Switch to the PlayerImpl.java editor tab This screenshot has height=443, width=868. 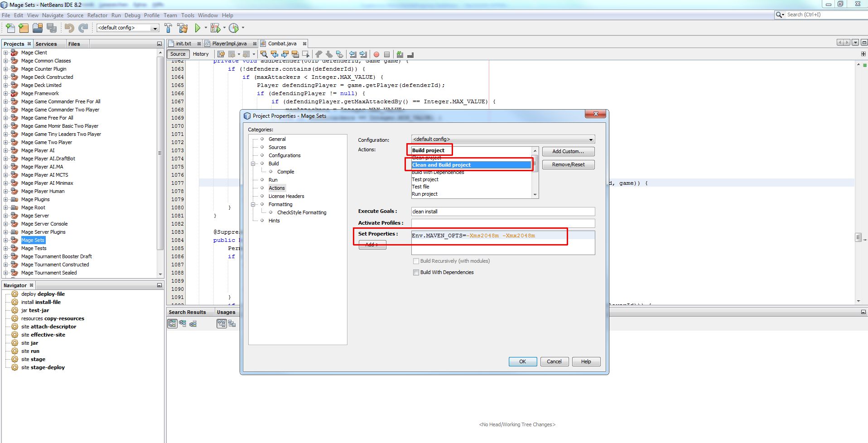tap(229, 43)
